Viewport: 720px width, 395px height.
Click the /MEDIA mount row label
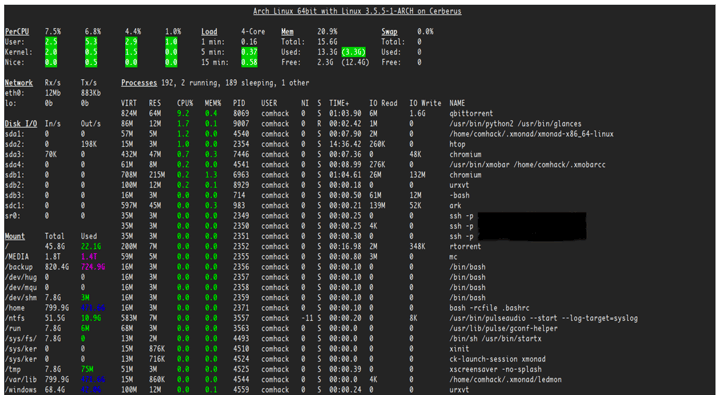[x=17, y=257]
